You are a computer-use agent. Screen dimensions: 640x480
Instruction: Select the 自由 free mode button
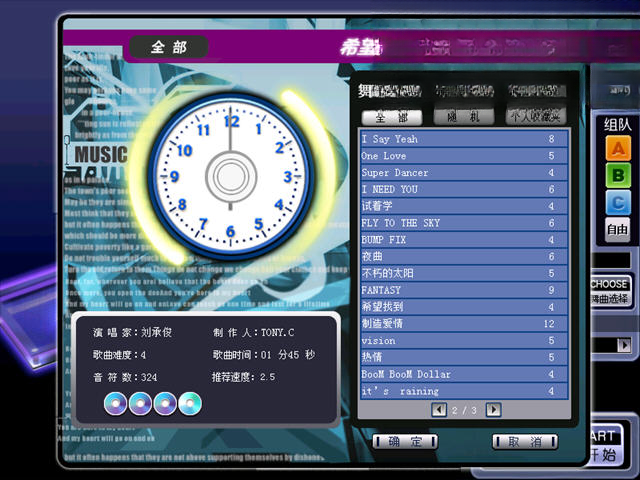click(x=617, y=230)
